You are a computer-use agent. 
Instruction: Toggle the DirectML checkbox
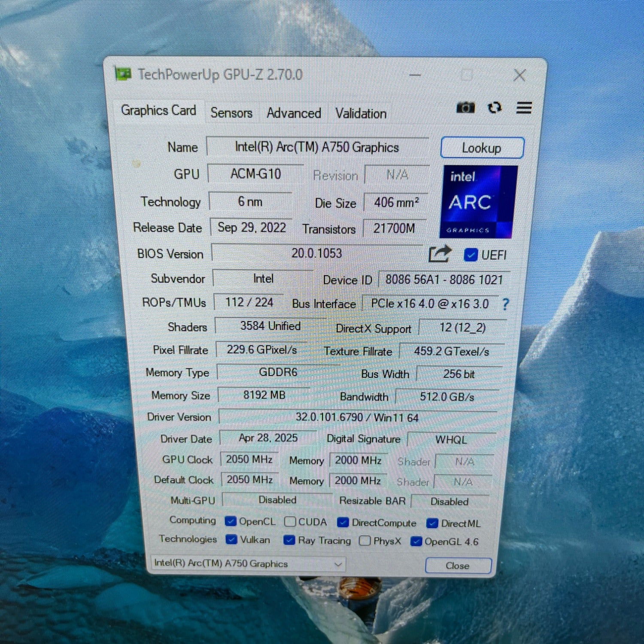click(x=432, y=523)
